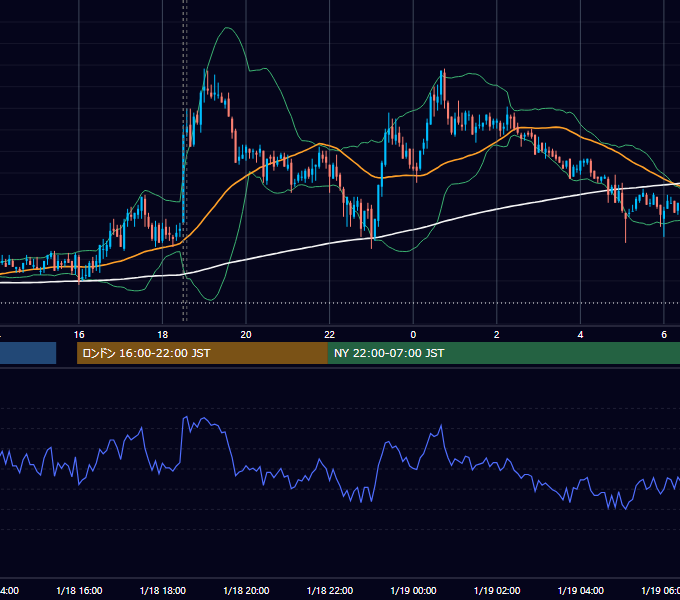The width and height of the screenshot is (680, 600).
Task: Click the blue session bar before ロンドン
Action: tap(28, 353)
